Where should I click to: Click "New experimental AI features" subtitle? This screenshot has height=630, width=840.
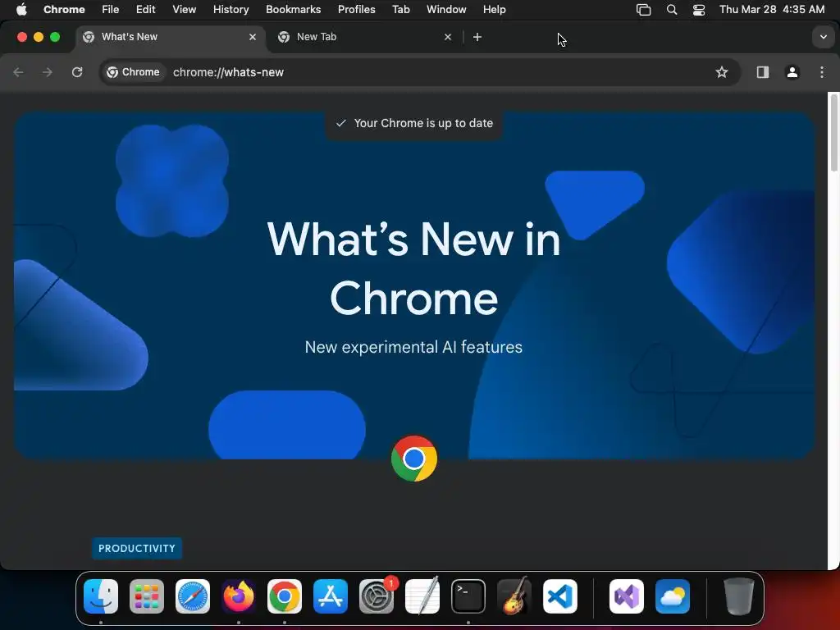413,347
